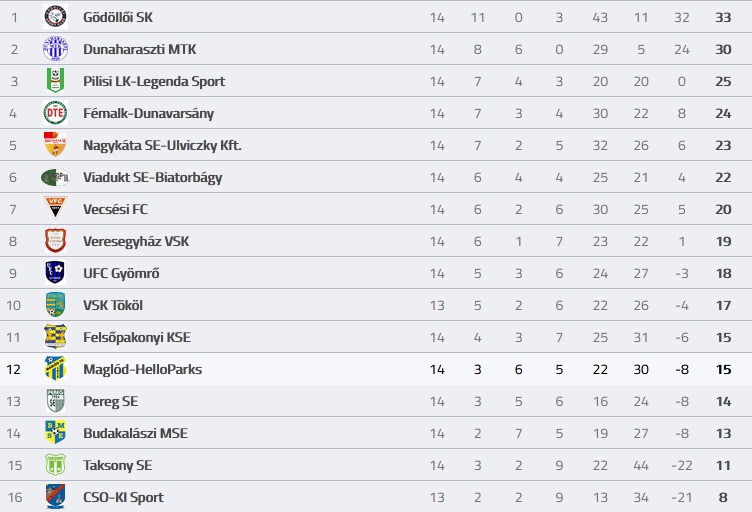752x512 pixels.
Task: Select the highlighted rank 12 table row
Action: coord(376,369)
